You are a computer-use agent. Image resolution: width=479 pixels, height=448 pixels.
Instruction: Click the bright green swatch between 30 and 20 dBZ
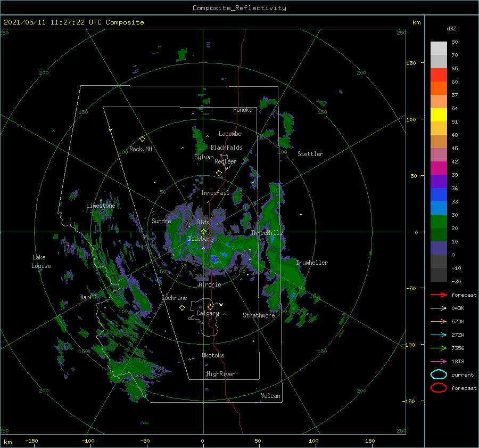tap(439, 222)
